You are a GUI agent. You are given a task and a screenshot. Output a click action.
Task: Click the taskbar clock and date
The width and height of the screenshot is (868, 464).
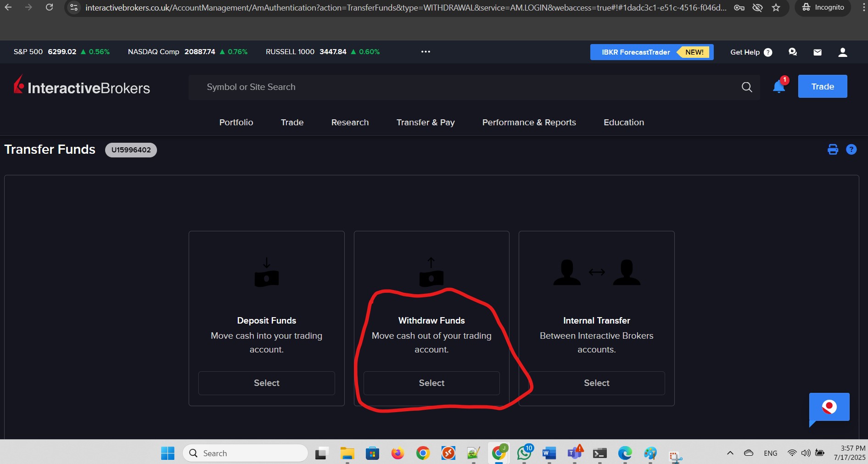(x=850, y=453)
